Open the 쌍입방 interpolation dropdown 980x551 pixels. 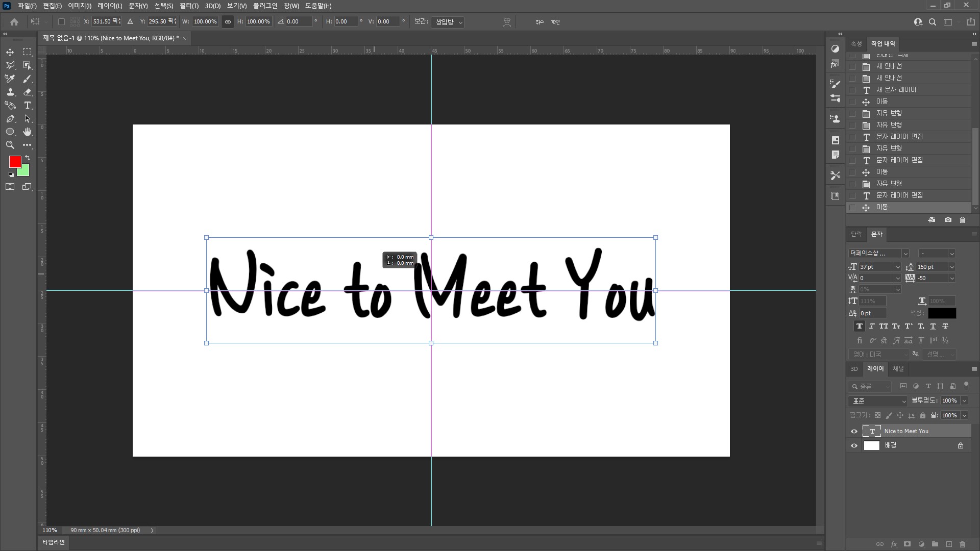449,22
